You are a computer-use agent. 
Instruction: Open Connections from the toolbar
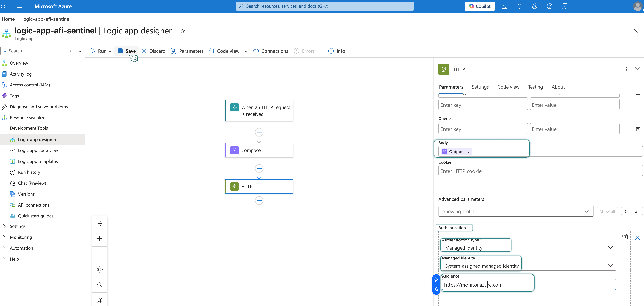(271, 51)
